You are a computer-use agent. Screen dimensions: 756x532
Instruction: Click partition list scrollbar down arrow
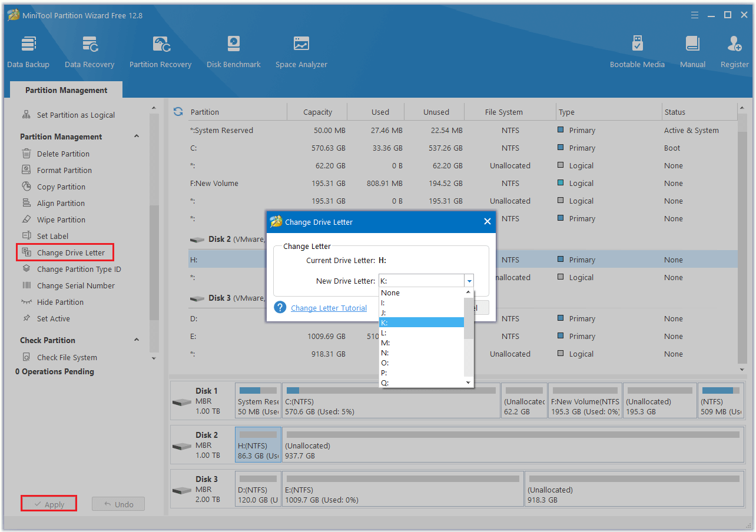(742, 369)
